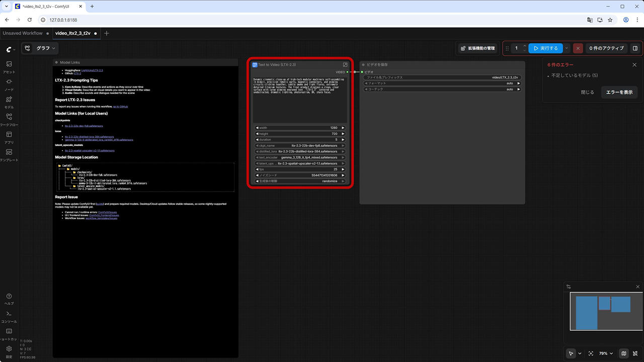The height and width of the screenshot is (362, 644).
Task: Click the エラーを表示 button
Action: coord(619,92)
